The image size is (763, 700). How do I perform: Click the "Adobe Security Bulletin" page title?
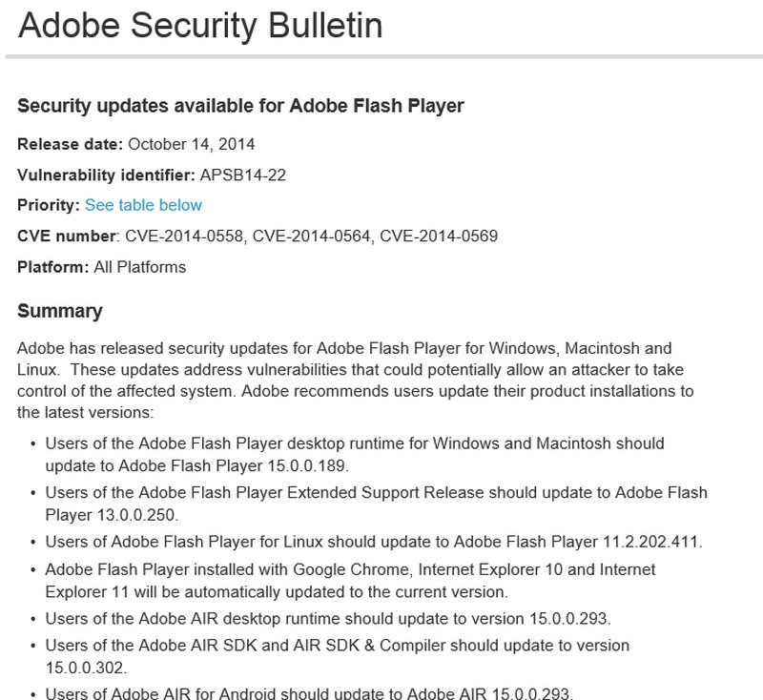(199, 26)
